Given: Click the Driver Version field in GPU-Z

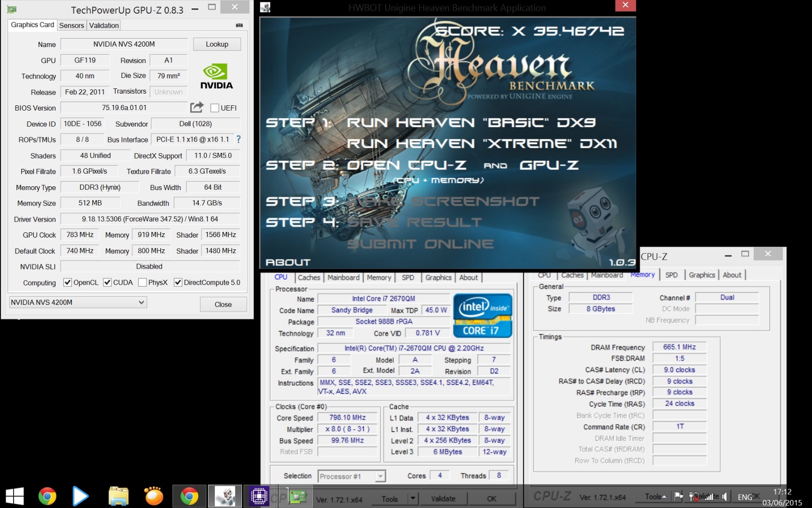Looking at the screenshot, I should click(x=150, y=219).
